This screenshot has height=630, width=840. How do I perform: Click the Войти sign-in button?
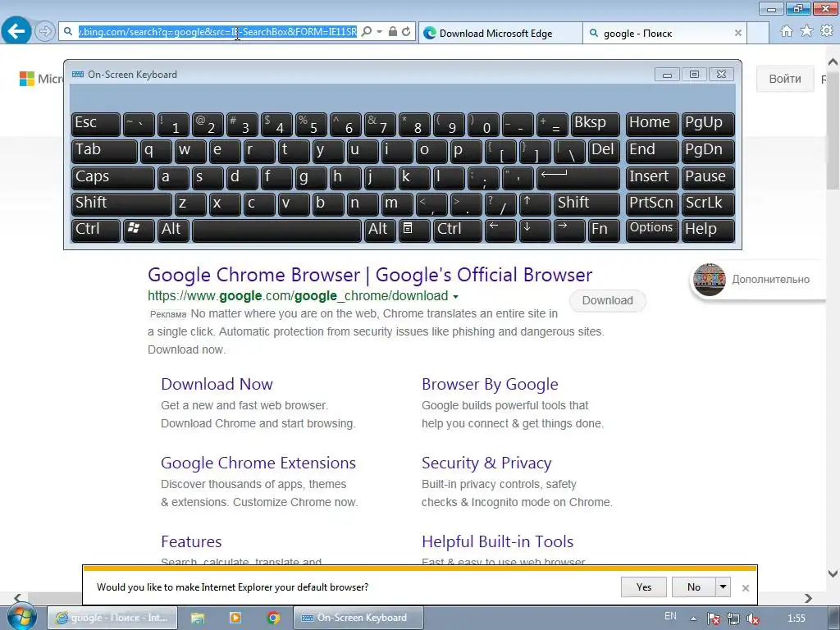(785, 79)
